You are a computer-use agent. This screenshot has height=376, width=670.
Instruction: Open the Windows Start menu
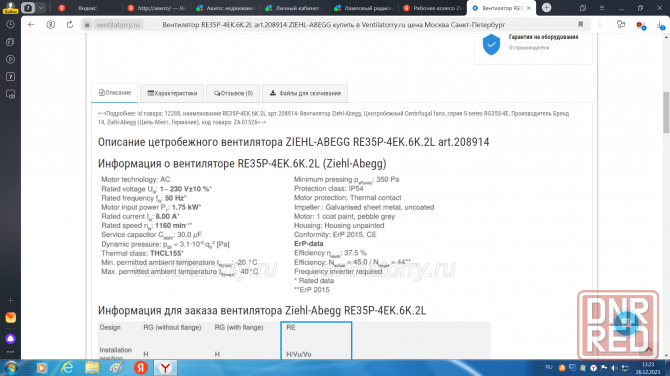[x=11, y=367]
